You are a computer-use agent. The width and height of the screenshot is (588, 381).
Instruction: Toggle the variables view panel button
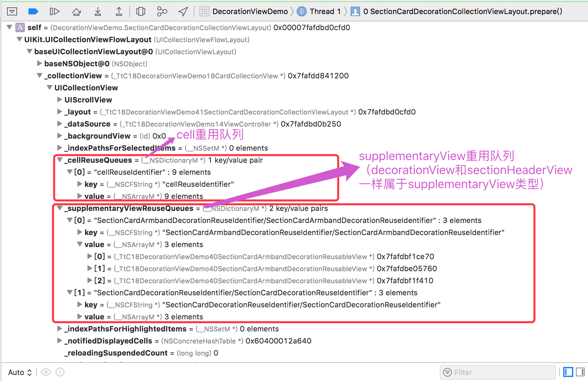tap(568, 372)
